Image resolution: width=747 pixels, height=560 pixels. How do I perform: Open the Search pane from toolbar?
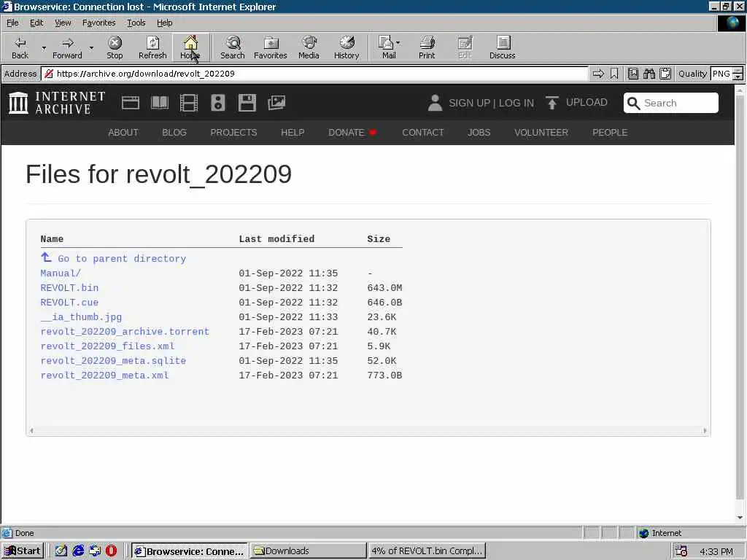[x=233, y=47]
